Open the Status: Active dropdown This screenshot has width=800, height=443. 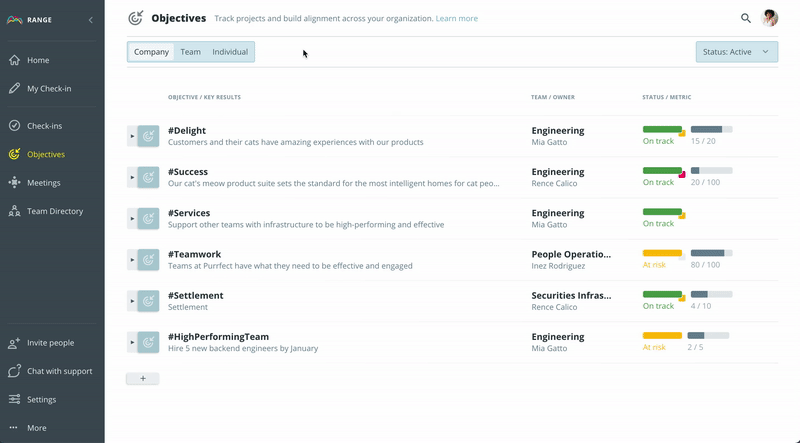point(736,52)
